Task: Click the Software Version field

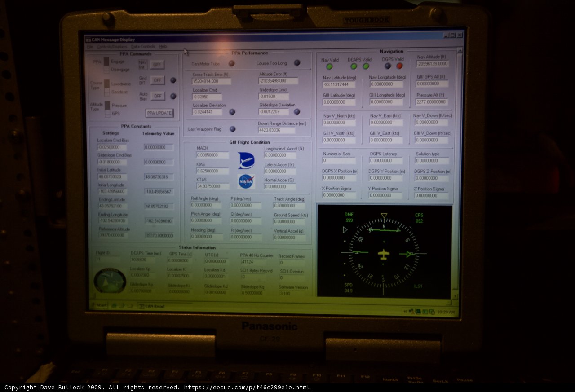Action: tap(292, 293)
